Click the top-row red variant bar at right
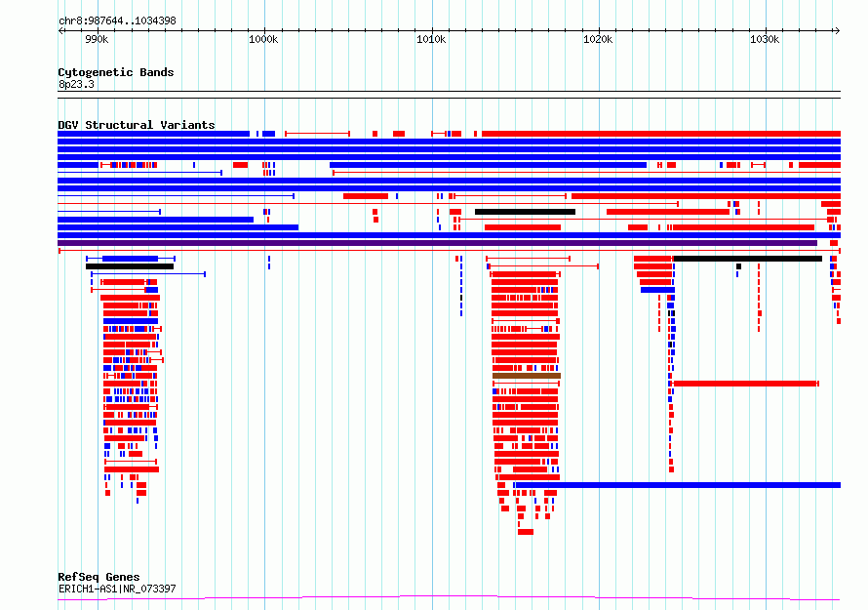This screenshot has height=610, width=868. pyautogui.click(x=661, y=134)
